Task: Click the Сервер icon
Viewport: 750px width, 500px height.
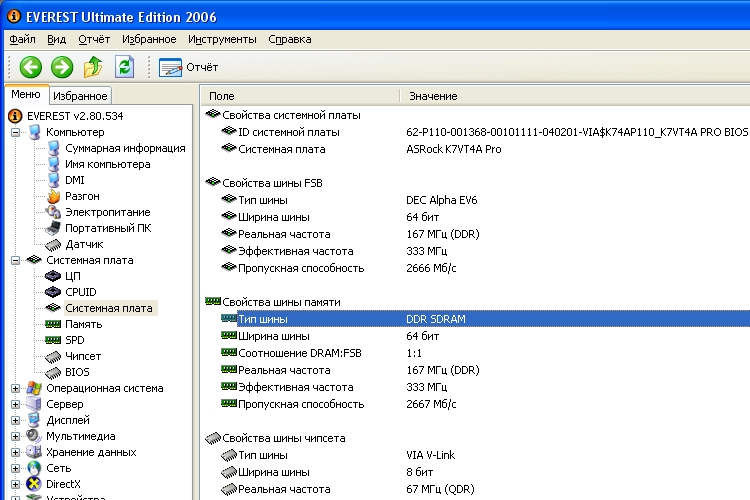Action: (x=34, y=404)
